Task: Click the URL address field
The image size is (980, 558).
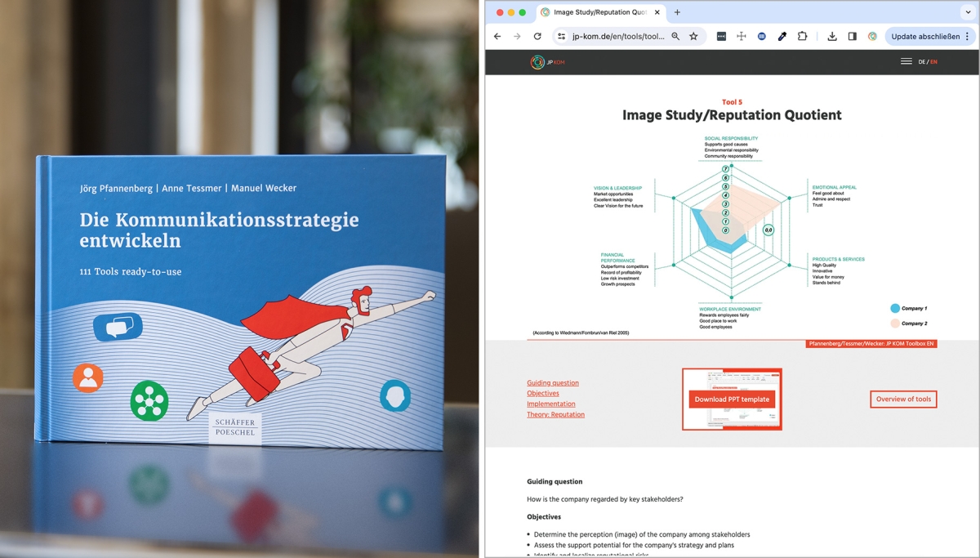Action: (618, 37)
